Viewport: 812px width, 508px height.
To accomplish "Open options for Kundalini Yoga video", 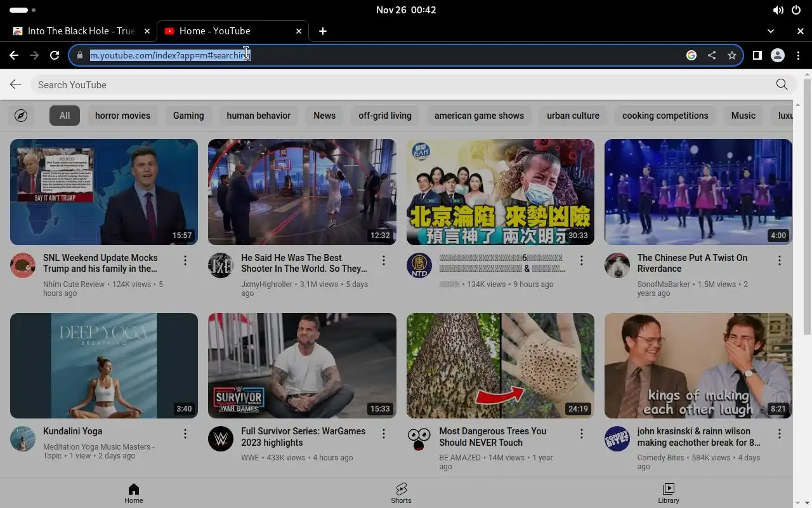I will pyautogui.click(x=185, y=434).
